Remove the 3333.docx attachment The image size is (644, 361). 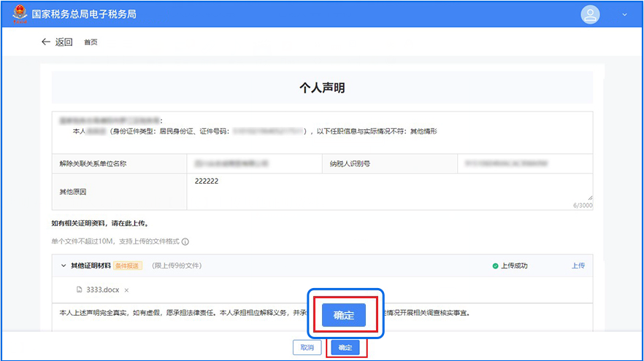[126, 290]
